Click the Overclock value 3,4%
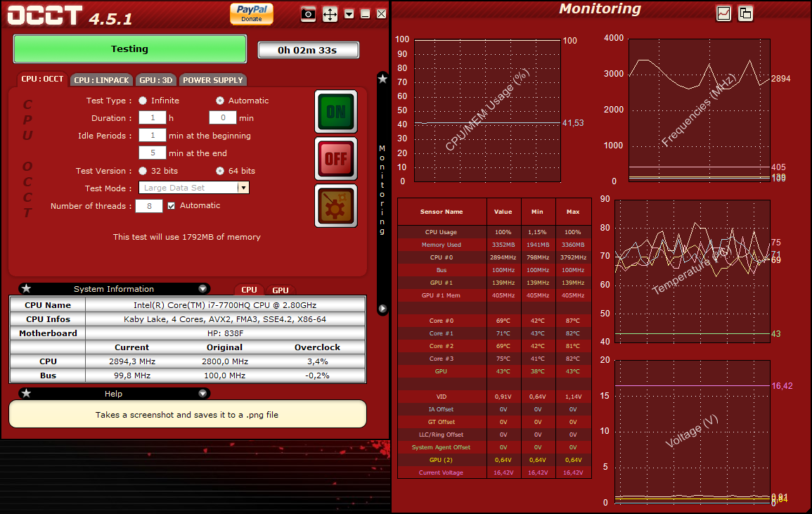812x514 pixels. coord(318,361)
